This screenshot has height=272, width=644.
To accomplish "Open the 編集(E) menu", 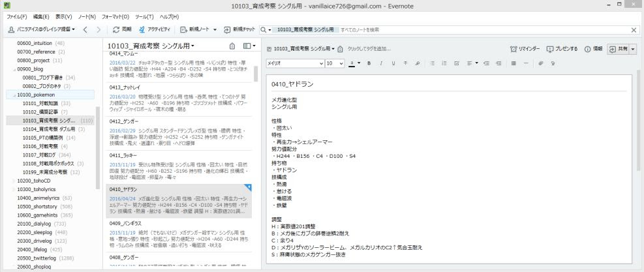I will point(41,17).
